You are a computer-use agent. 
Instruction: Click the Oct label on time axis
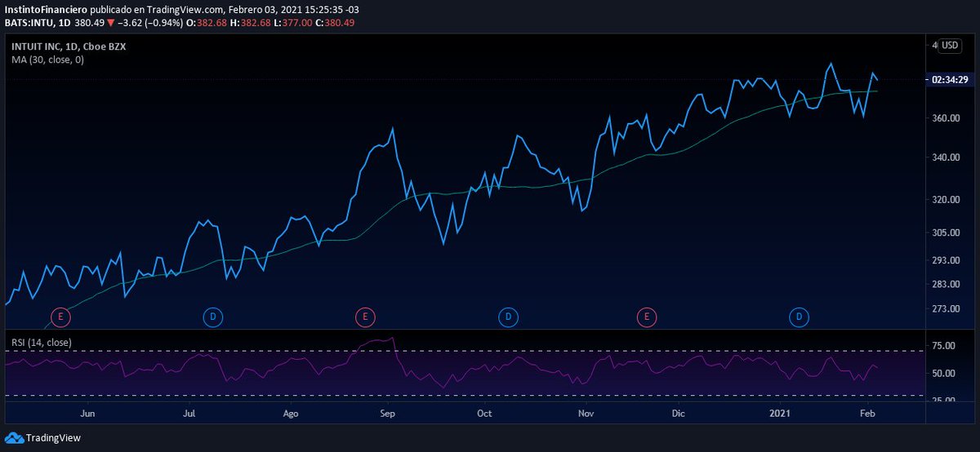point(484,414)
